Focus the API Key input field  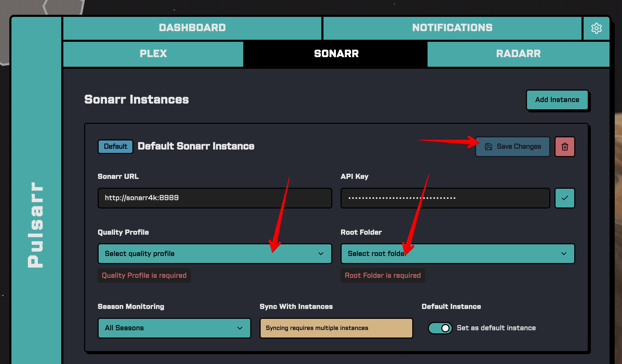(445, 198)
